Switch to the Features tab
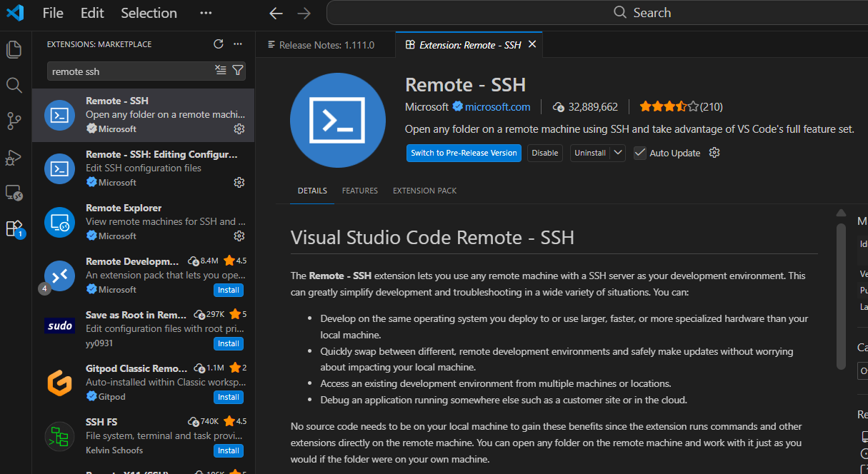 [x=359, y=191]
